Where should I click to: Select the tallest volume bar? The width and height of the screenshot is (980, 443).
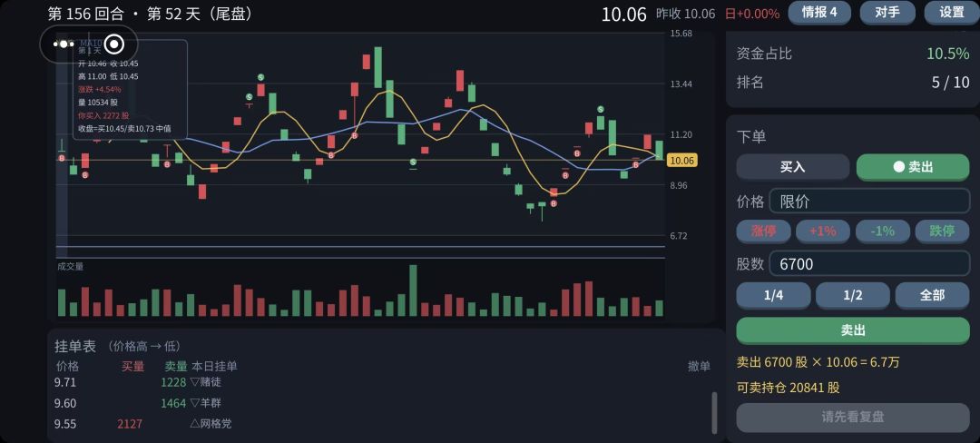413,290
